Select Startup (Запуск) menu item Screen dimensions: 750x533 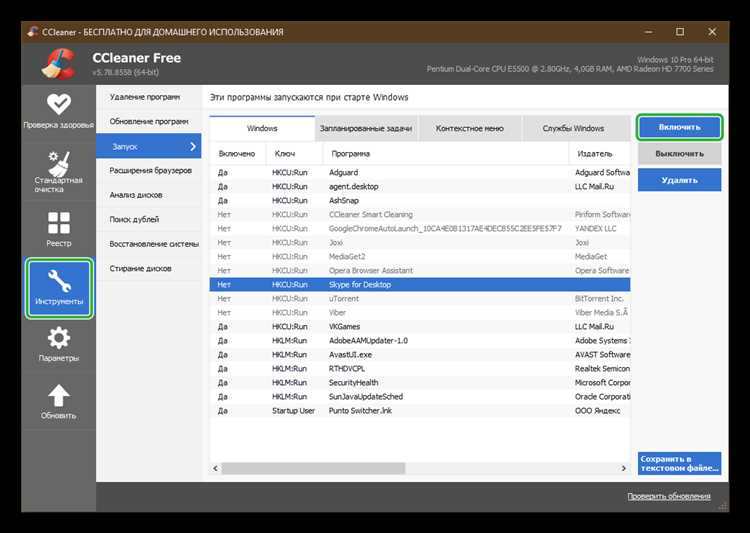click(x=149, y=146)
